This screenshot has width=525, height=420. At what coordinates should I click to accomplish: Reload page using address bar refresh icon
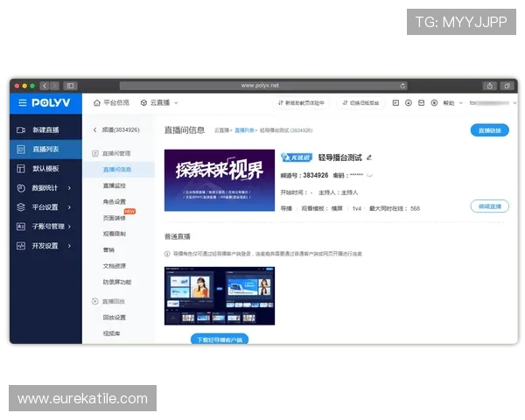(x=402, y=86)
